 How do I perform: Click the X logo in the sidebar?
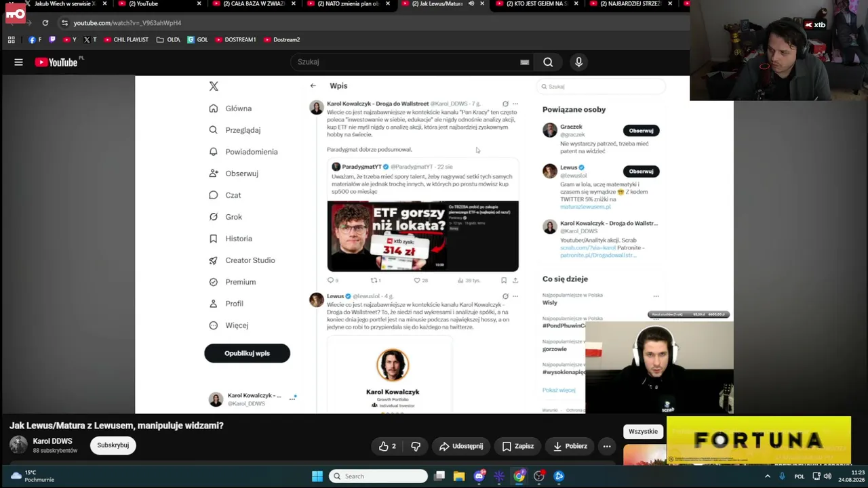(214, 86)
